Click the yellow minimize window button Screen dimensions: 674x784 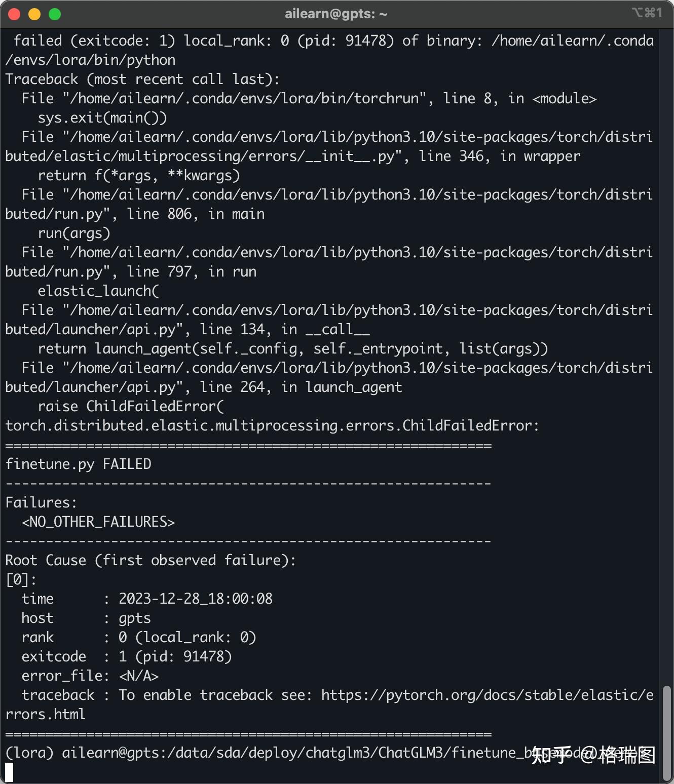[34, 14]
